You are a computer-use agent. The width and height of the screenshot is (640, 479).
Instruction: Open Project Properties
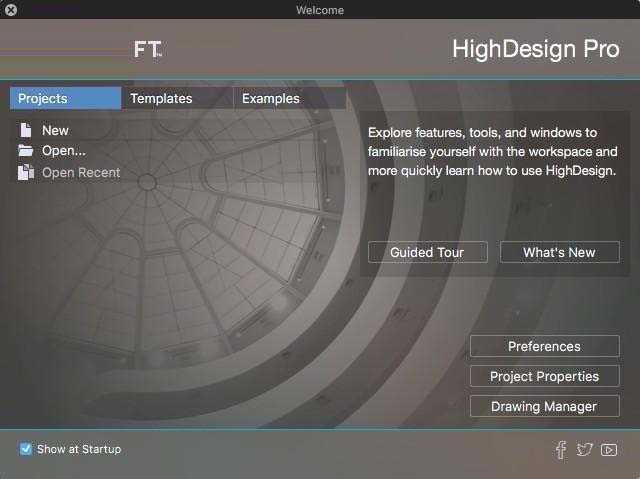[x=544, y=376]
